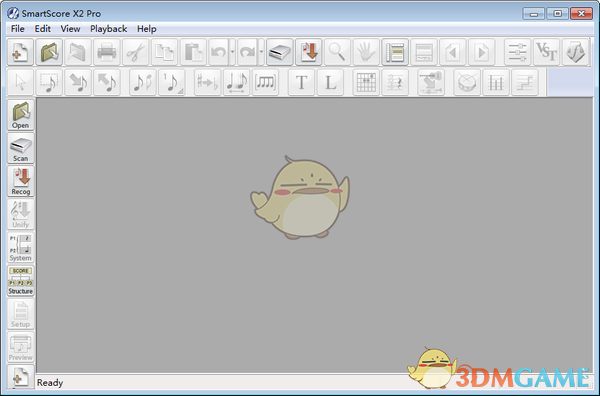Open the Playback menu

click(x=109, y=29)
